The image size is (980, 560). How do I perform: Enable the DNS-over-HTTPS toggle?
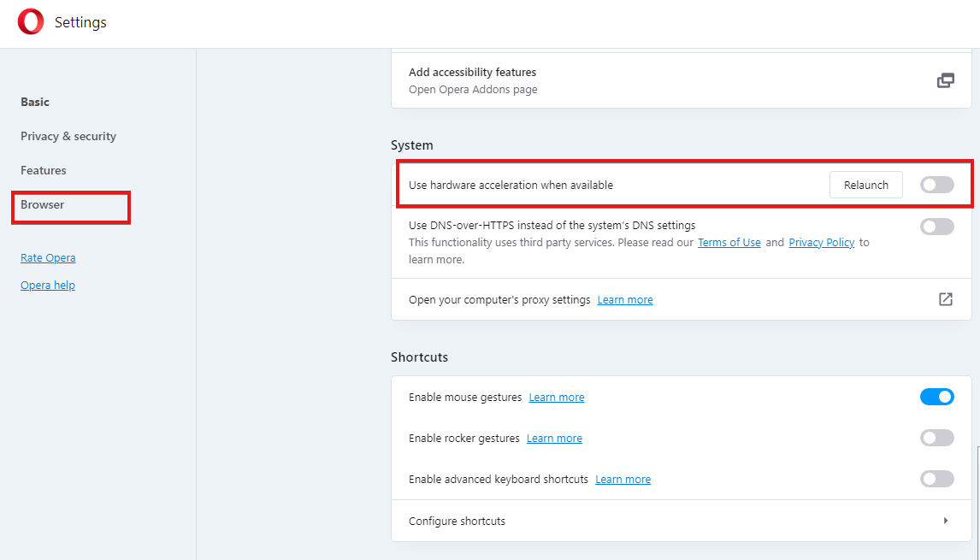click(937, 227)
